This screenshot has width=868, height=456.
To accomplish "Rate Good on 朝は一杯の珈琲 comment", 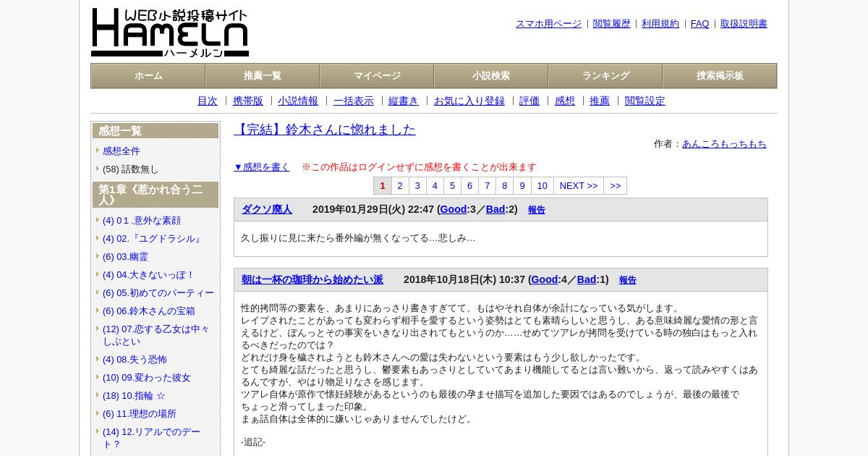I will (545, 280).
